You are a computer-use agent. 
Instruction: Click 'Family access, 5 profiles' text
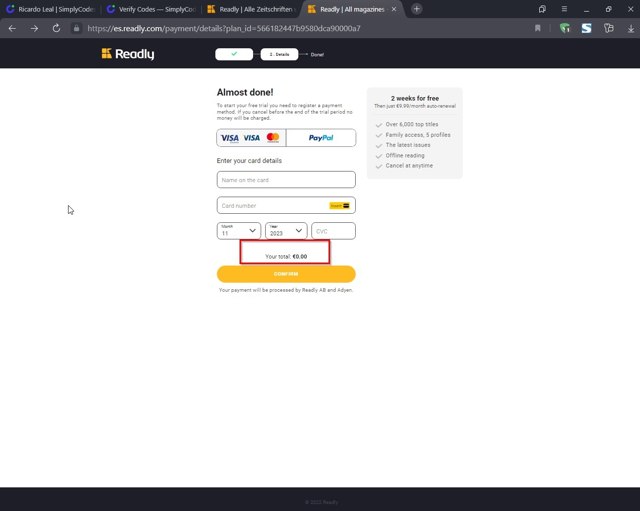tap(418, 135)
